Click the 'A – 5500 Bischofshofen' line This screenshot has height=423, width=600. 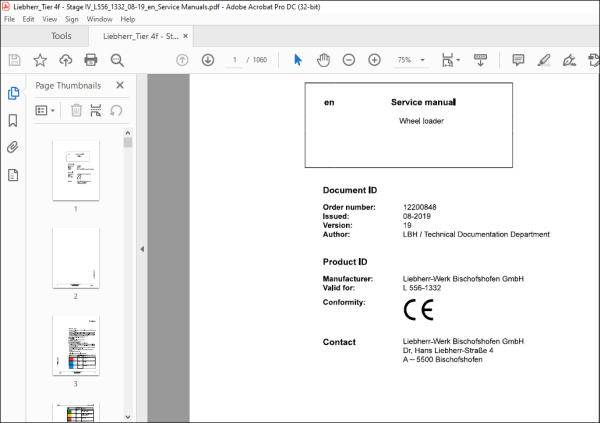442,359
